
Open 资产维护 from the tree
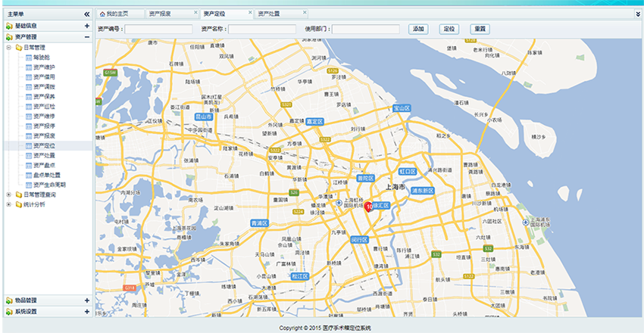[x=44, y=67]
